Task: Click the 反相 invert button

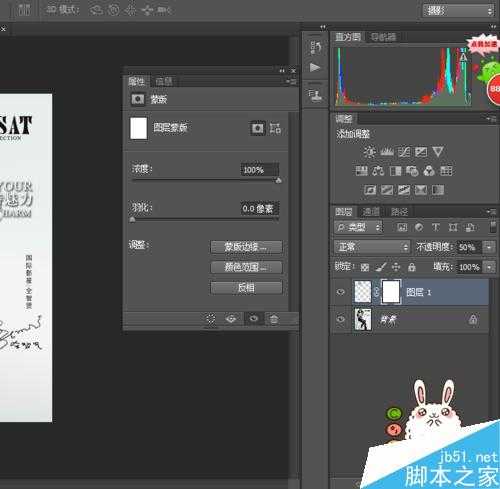Action: click(x=246, y=287)
